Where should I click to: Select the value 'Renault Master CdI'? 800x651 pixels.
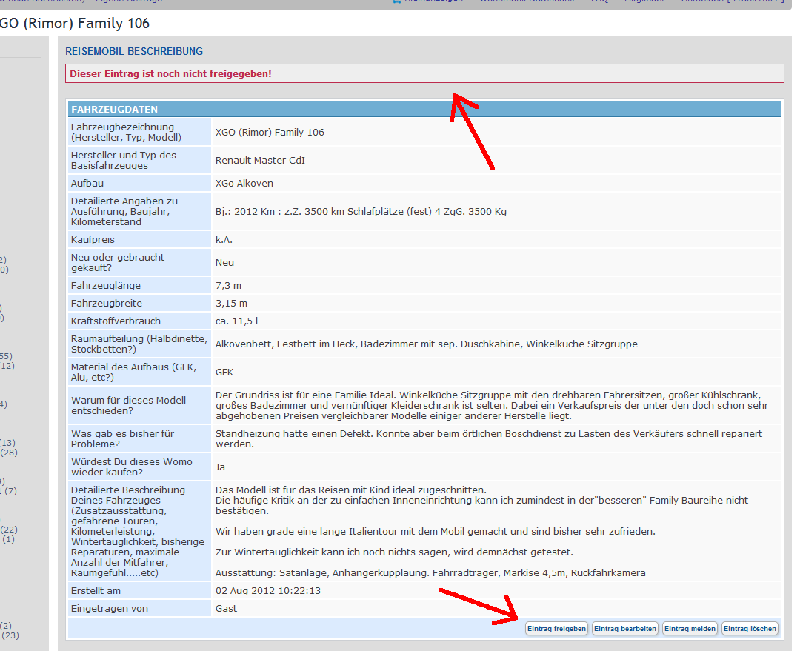[260, 160]
